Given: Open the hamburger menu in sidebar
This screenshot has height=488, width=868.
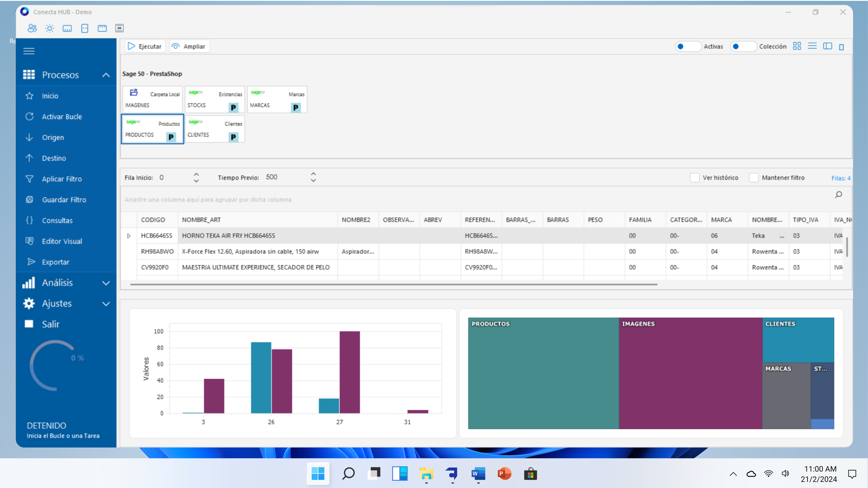Looking at the screenshot, I should tap(29, 51).
